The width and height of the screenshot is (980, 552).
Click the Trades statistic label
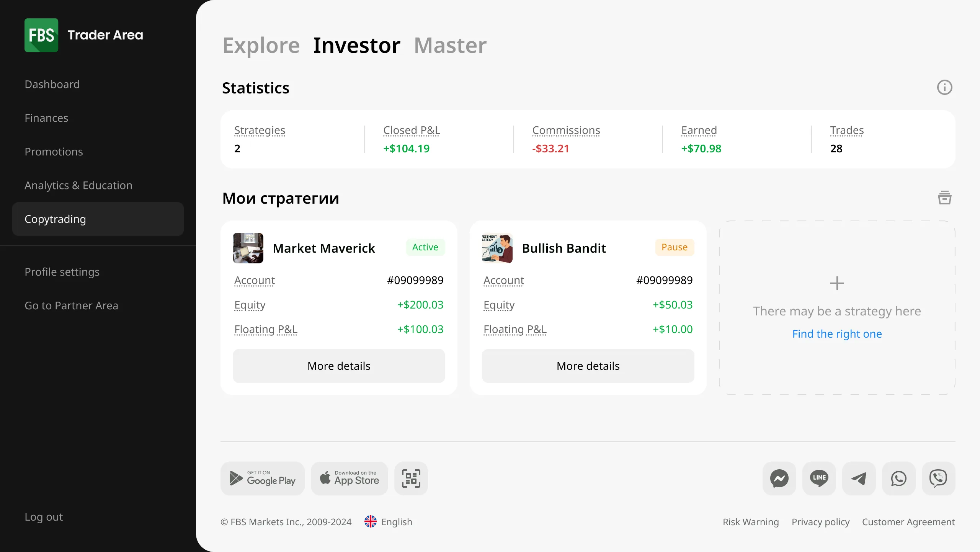point(847,130)
